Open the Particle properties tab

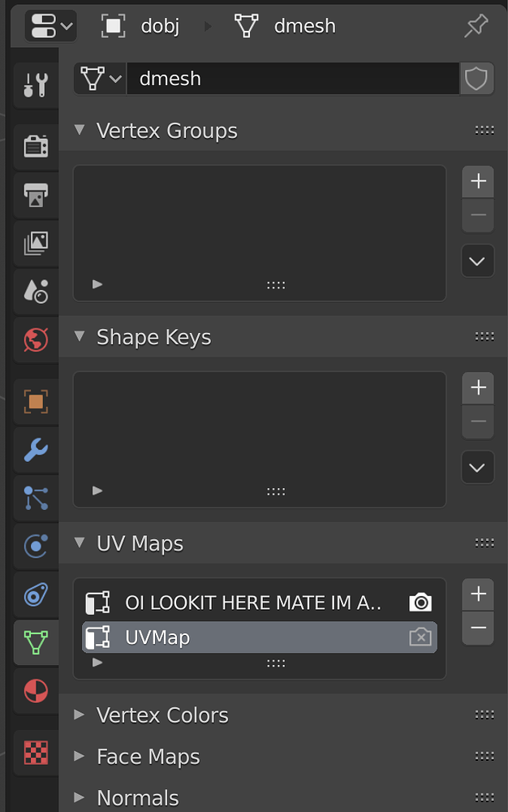(x=36, y=498)
